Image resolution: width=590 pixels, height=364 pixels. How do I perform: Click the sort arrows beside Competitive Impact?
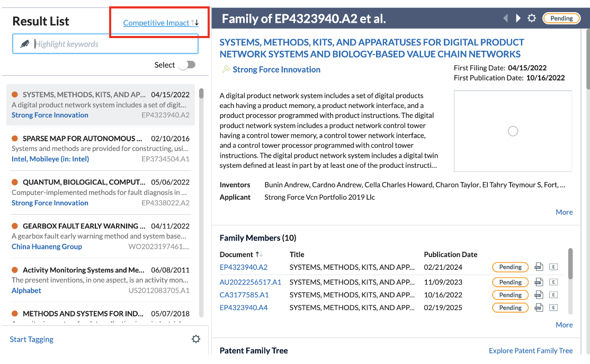[x=195, y=23]
